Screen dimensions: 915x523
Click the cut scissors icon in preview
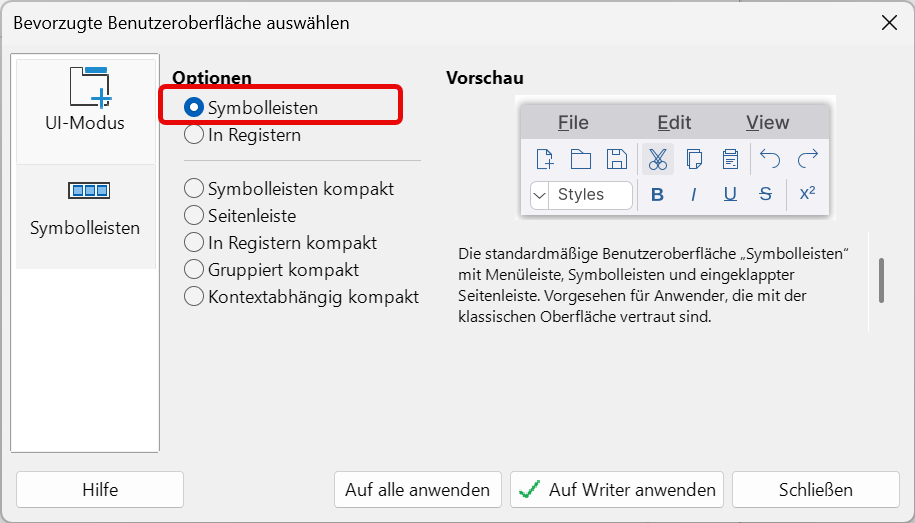pos(657,159)
